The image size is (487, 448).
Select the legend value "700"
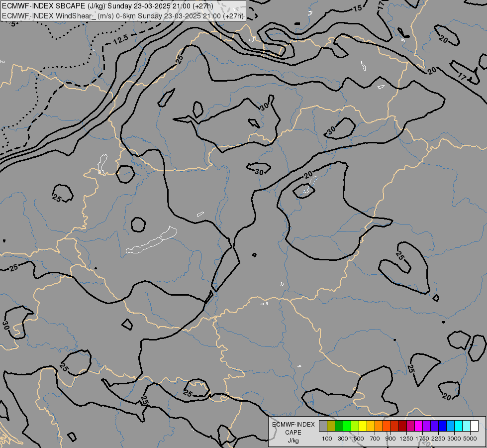pyautogui.click(x=375, y=439)
